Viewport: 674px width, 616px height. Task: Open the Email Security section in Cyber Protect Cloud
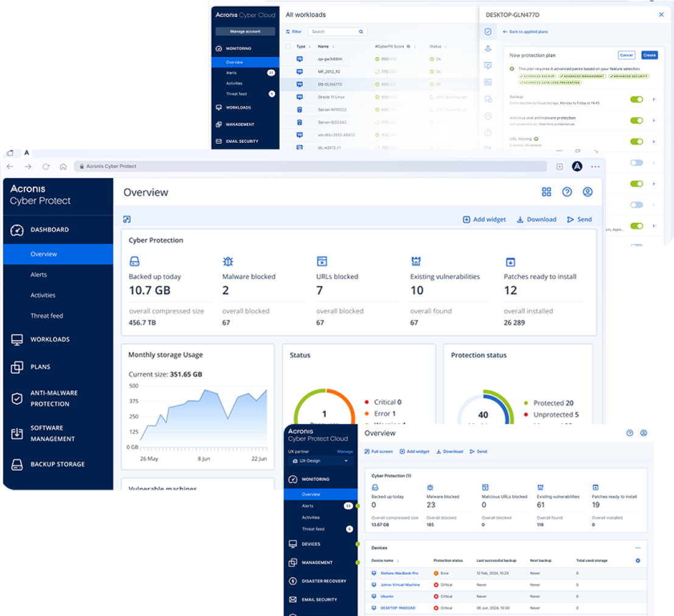(x=321, y=599)
